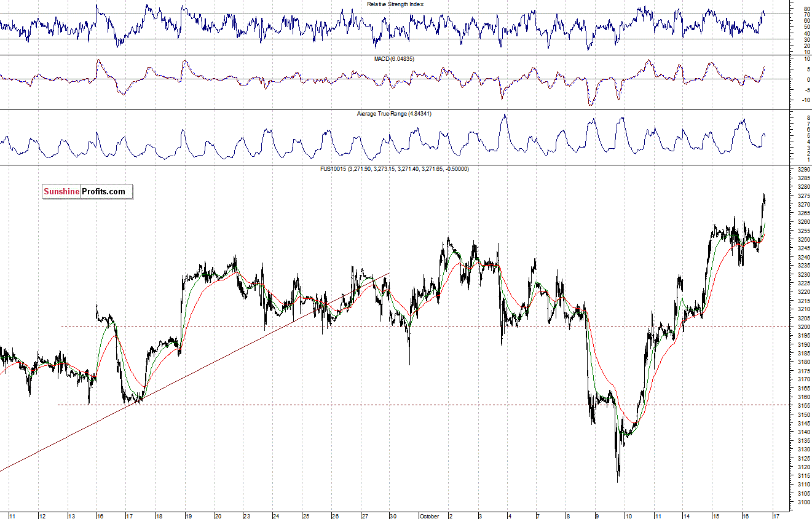The height and width of the screenshot is (519, 812).
Task: Click the 13 date axis label
Action: [72, 515]
